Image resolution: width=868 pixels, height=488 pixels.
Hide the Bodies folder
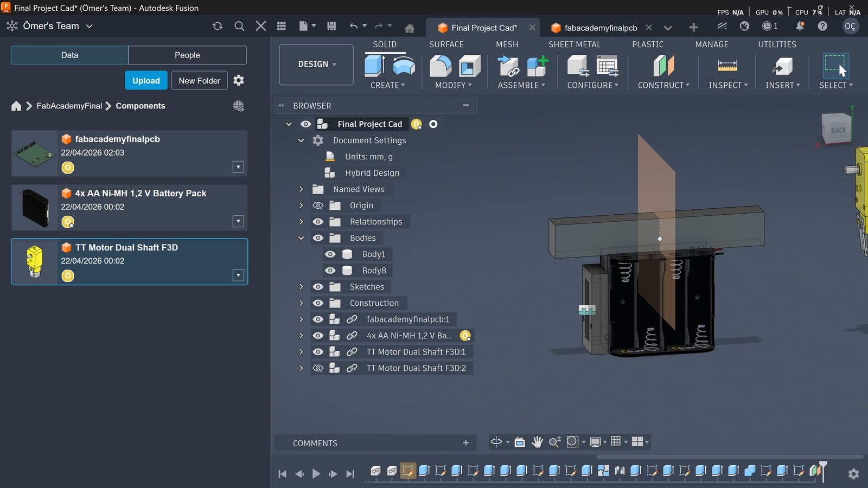coord(318,238)
